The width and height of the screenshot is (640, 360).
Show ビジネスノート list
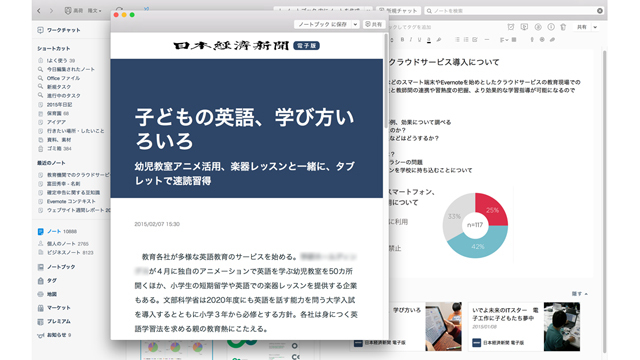tap(65, 253)
